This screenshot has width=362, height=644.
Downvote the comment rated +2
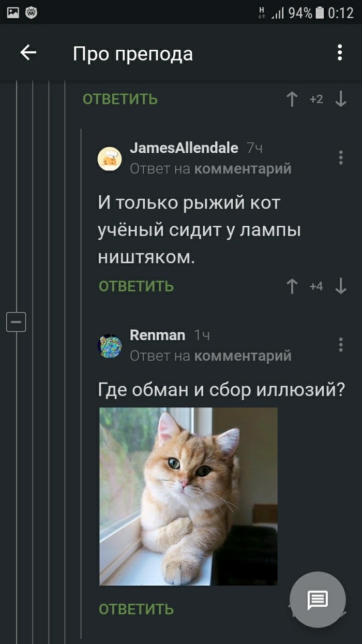tap(341, 99)
